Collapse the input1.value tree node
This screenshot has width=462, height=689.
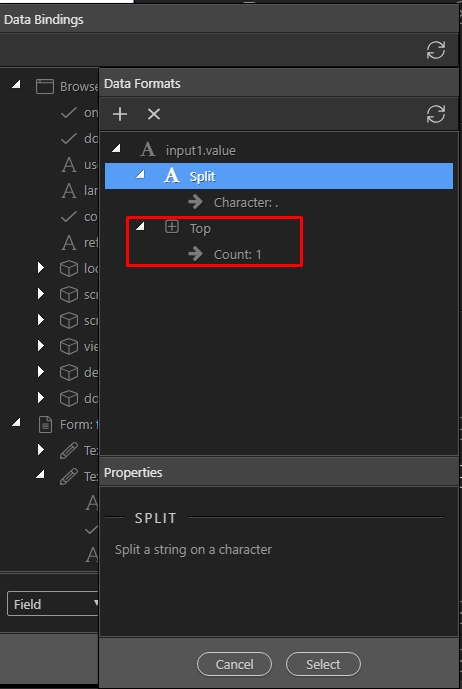coord(116,149)
